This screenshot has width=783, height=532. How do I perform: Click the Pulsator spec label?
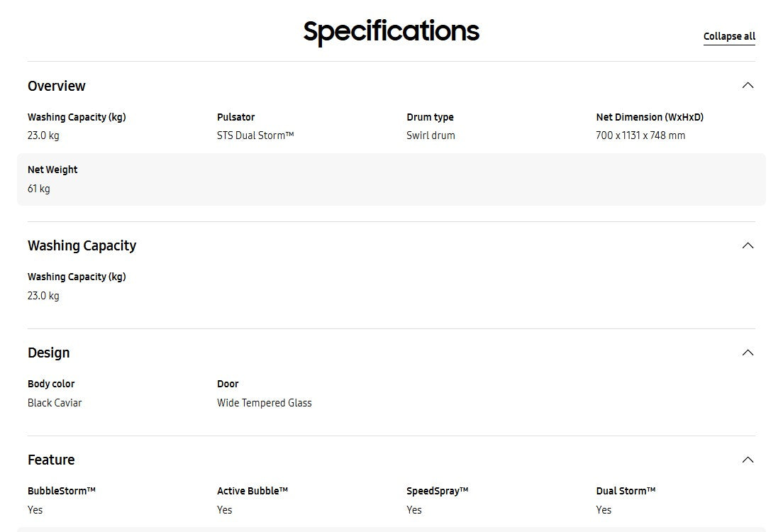(x=235, y=117)
